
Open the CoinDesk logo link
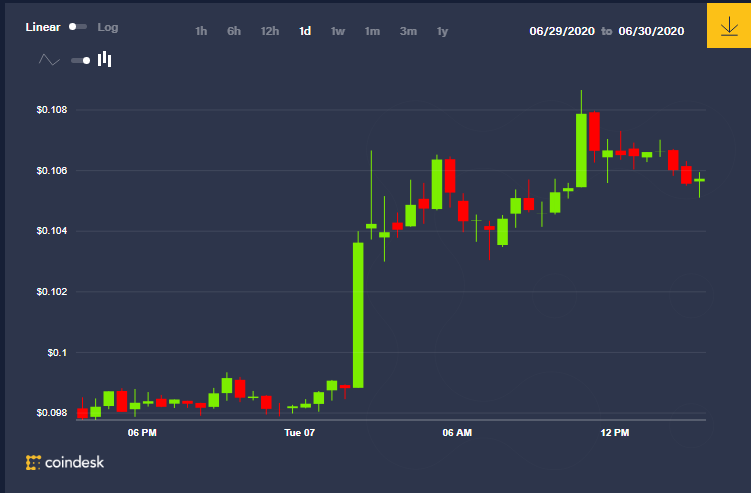[65, 462]
